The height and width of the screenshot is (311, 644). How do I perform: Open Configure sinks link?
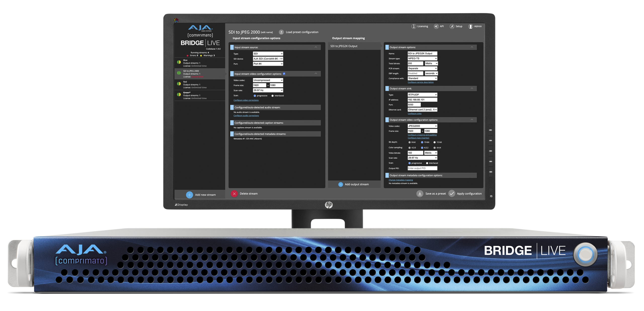coord(414,114)
